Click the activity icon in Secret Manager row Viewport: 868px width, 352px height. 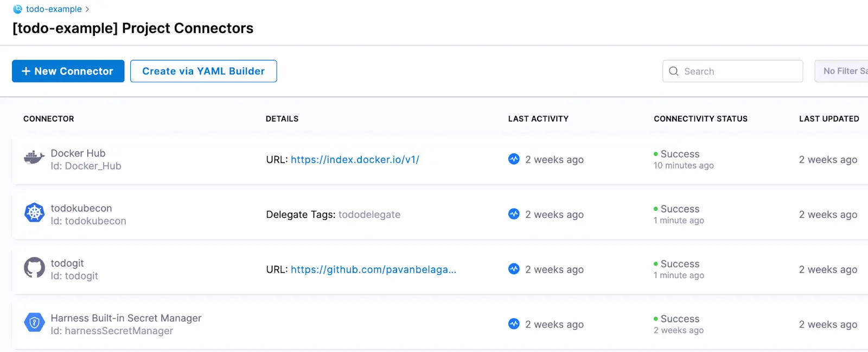click(514, 324)
